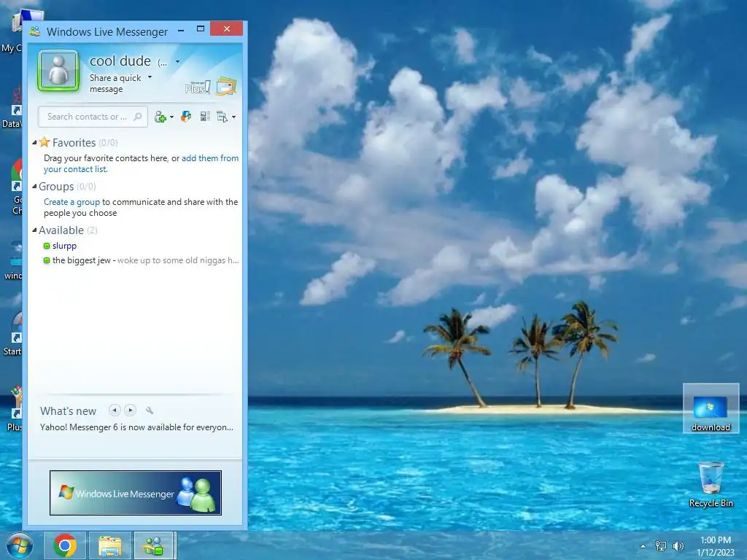Open the Messenger Plus! icon
The image size is (747, 560).
tap(197, 87)
